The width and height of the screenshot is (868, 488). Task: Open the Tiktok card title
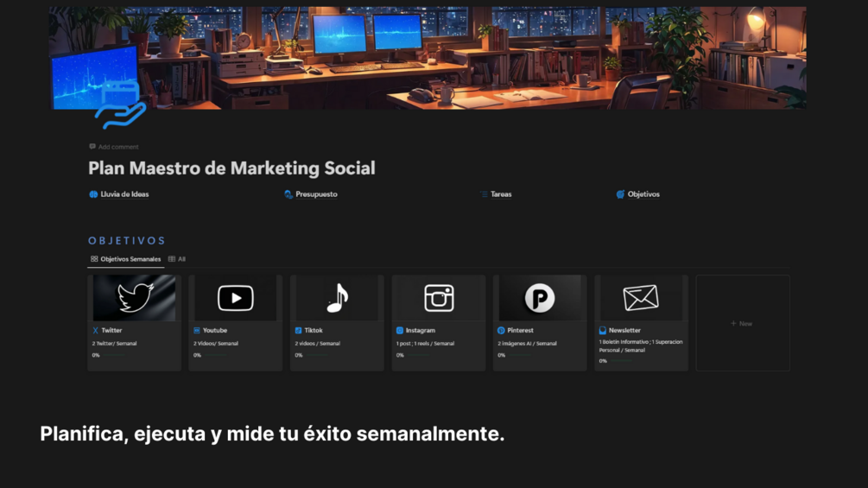(x=314, y=330)
